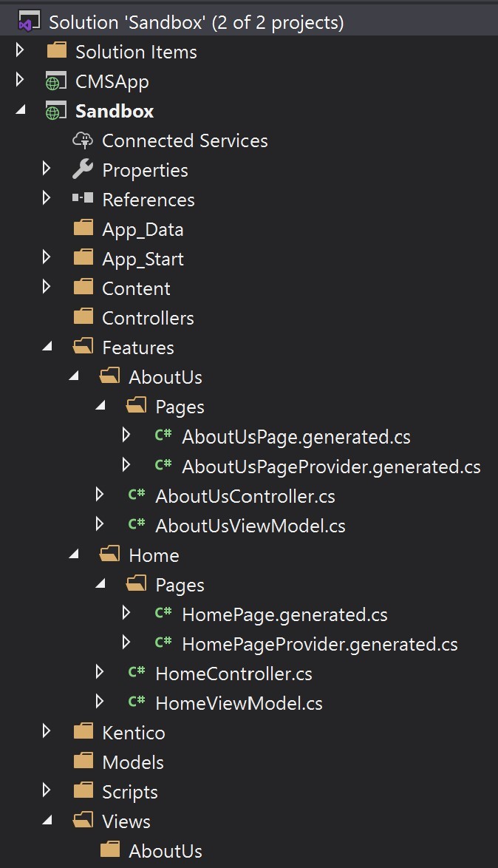The height and width of the screenshot is (868, 498).
Task: Click the C# icon of HomeViewModel.cs
Action: (137, 702)
